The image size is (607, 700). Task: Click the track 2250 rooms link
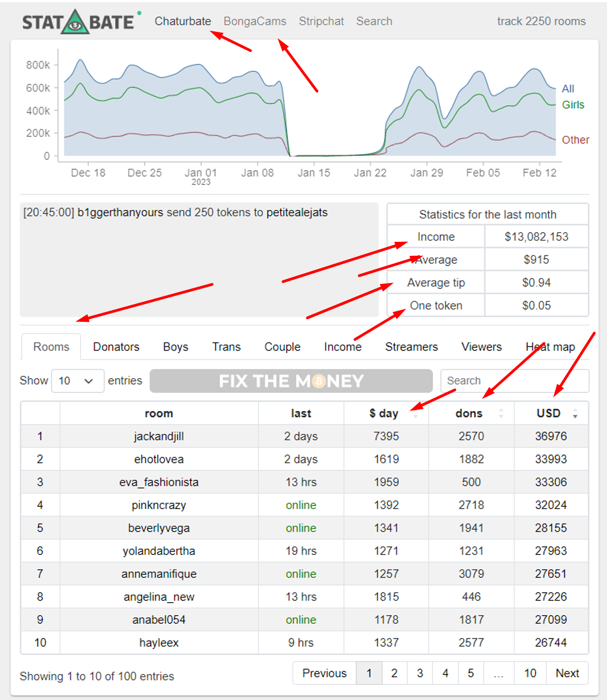coord(541,21)
